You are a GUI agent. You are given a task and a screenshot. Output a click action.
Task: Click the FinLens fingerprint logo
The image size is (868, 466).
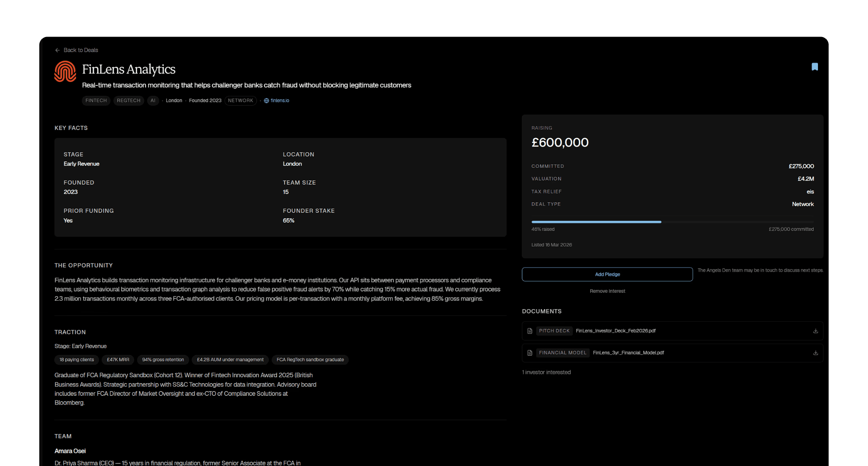[x=65, y=71]
